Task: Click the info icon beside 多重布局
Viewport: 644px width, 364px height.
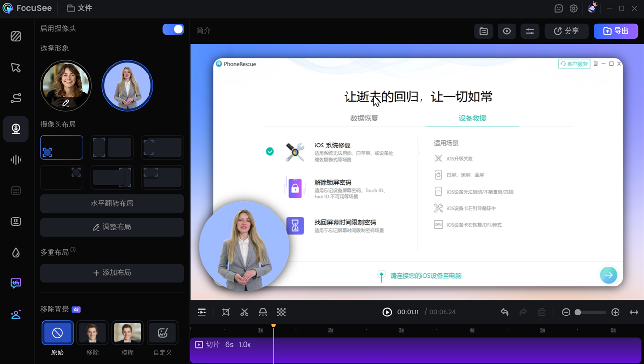Action: tap(73, 250)
